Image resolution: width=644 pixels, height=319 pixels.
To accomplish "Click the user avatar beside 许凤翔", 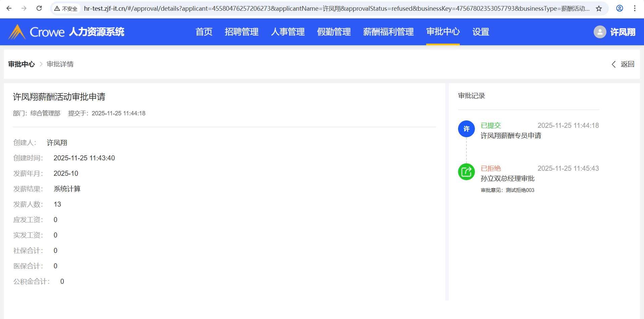I will [x=600, y=32].
